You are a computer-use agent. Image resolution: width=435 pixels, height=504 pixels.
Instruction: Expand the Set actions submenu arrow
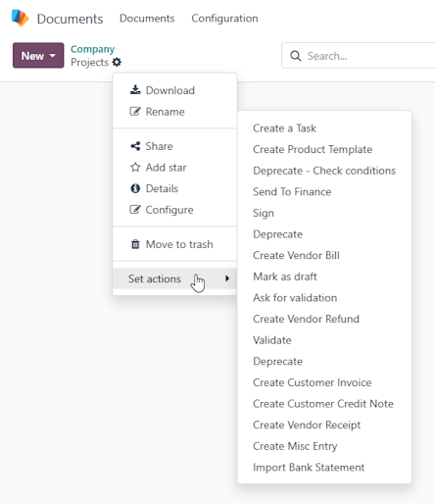pyautogui.click(x=227, y=278)
